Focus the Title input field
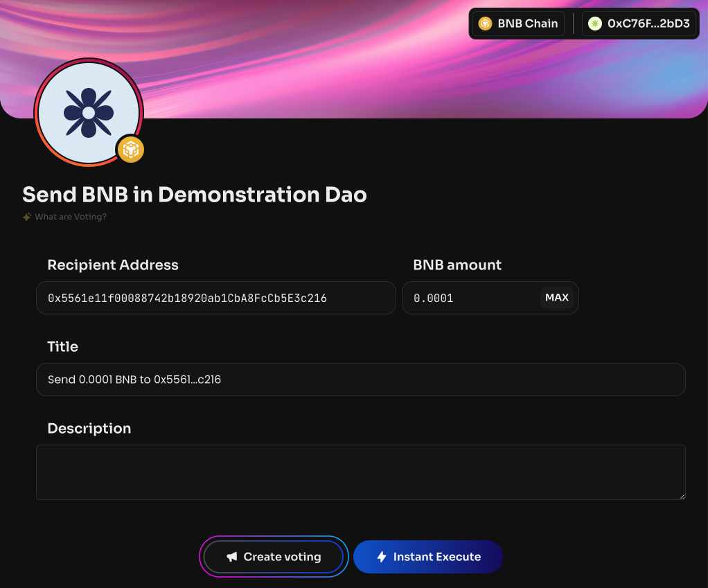708x588 pixels. click(x=361, y=380)
